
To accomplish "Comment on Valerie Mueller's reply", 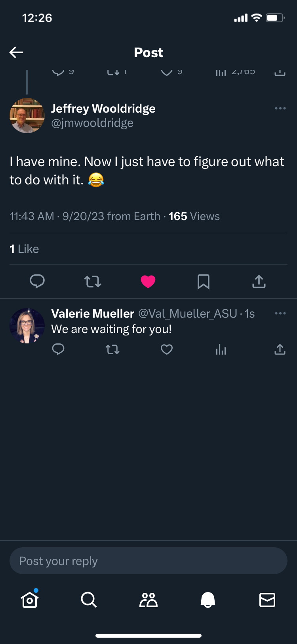I will (58, 349).
